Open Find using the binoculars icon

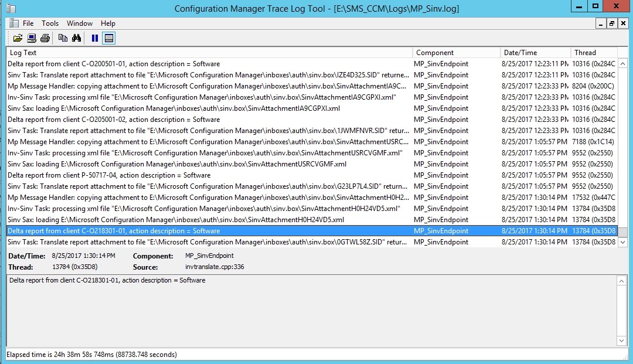click(76, 38)
